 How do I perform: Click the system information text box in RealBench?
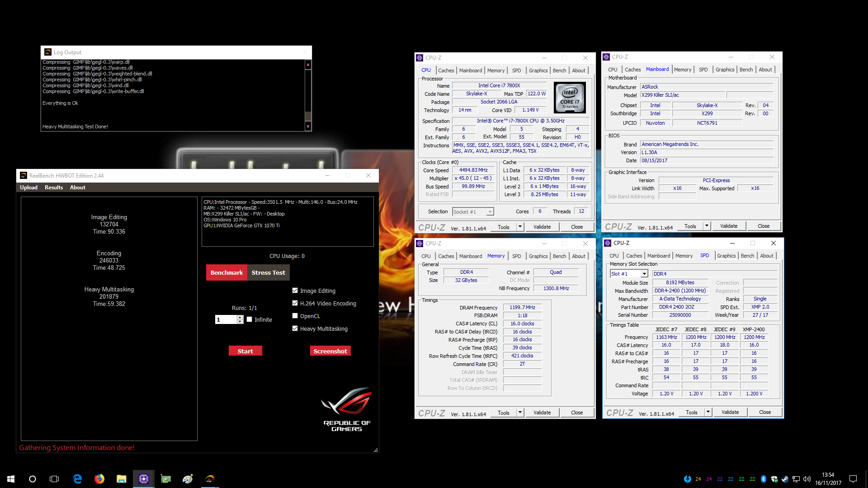point(288,221)
